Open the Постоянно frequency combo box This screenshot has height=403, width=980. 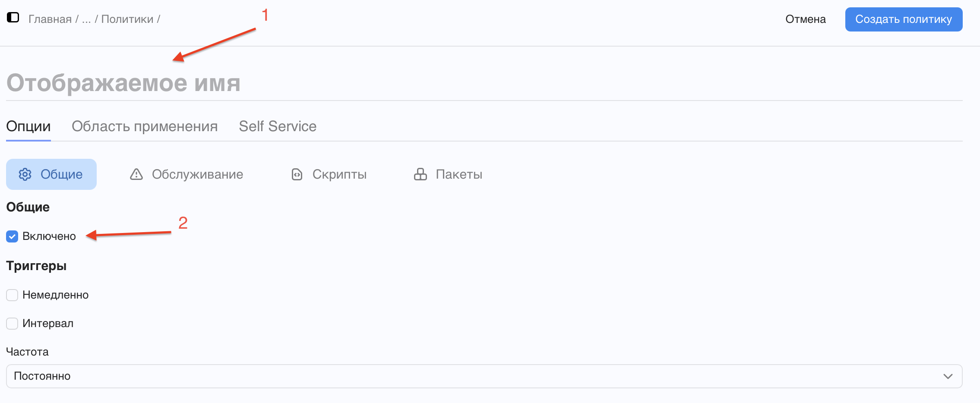coord(484,376)
